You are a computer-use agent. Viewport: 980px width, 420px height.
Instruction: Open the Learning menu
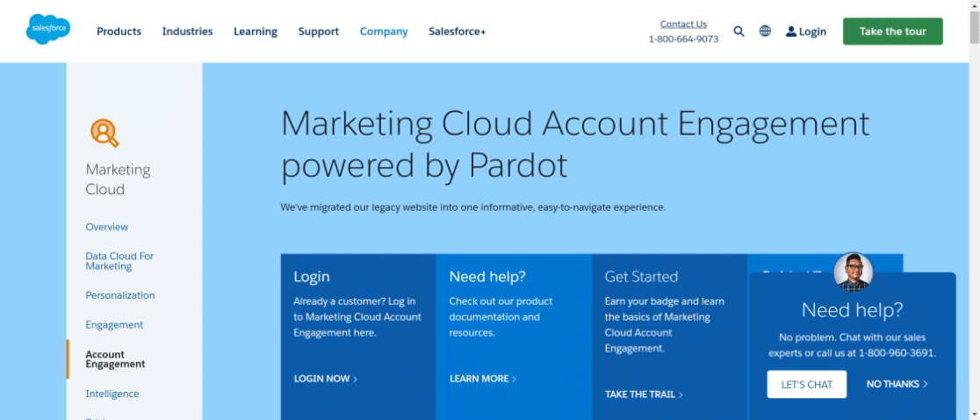tap(256, 32)
